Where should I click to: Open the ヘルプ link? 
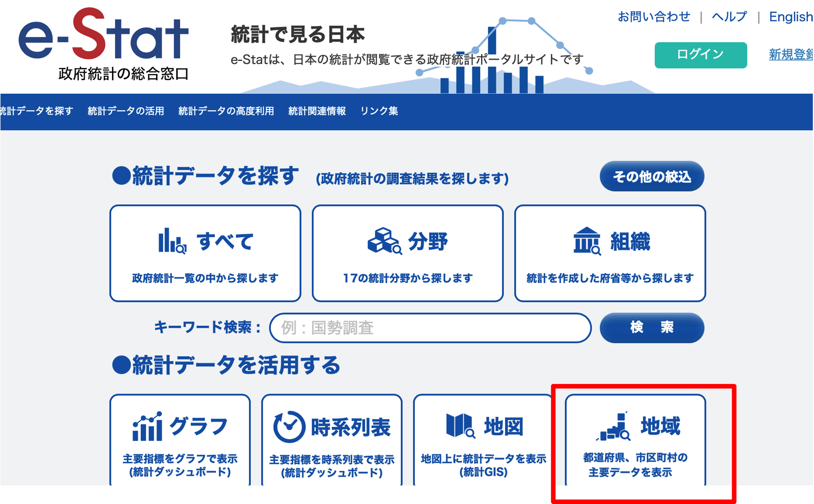click(x=729, y=17)
